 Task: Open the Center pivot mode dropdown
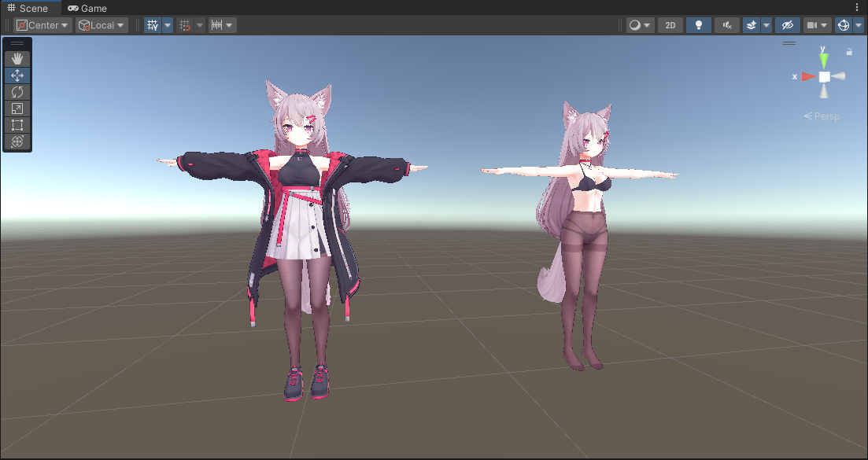click(x=43, y=25)
